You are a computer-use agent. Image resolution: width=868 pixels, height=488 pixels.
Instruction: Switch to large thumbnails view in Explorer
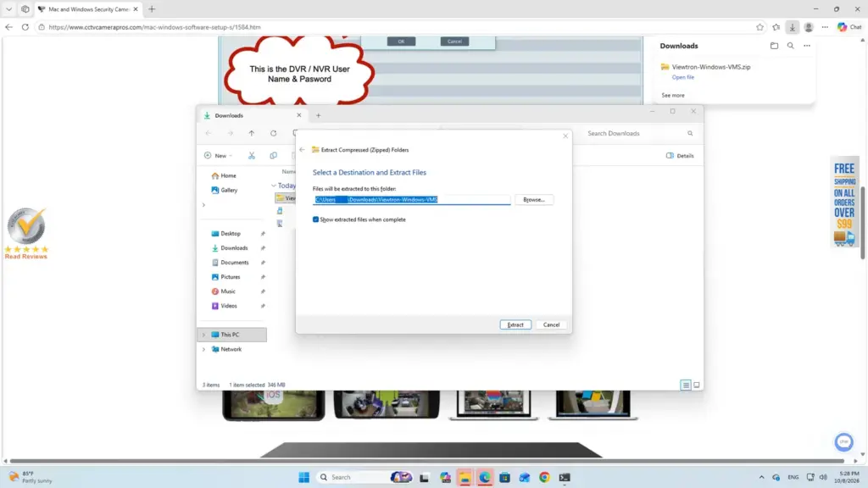tap(697, 385)
